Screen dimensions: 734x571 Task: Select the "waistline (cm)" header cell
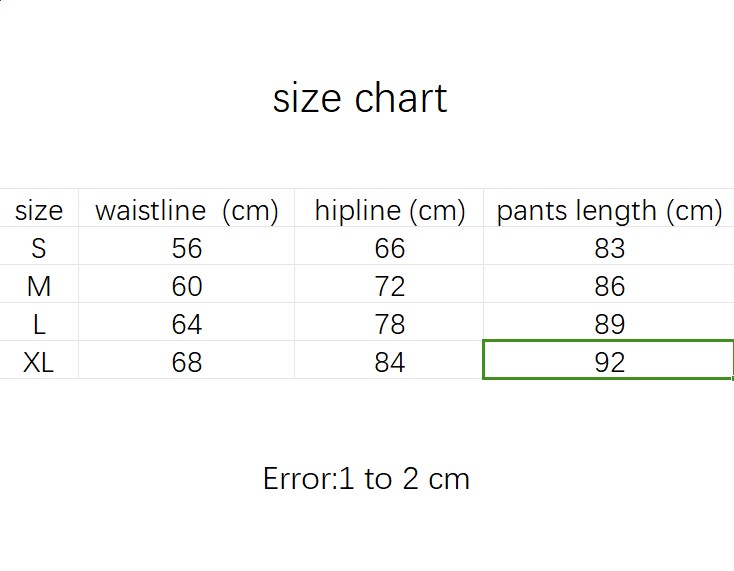coord(187,210)
